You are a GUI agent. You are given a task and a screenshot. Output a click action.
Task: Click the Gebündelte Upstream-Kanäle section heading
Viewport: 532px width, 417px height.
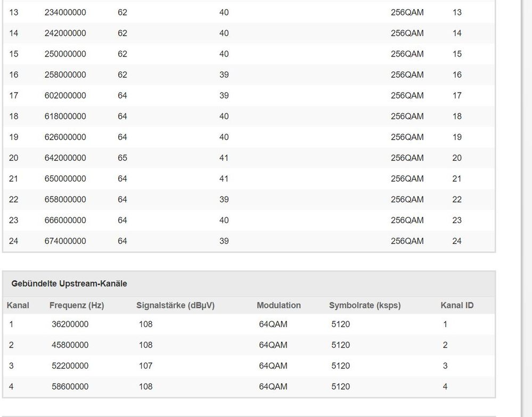[69, 284]
